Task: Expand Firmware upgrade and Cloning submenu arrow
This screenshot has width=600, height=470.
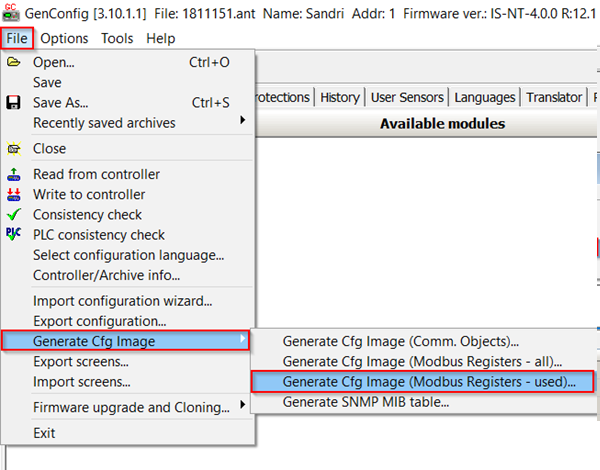Action: [242, 405]
